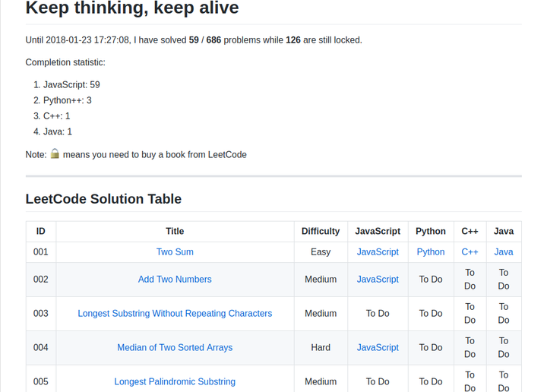Click the Difficulty column header

point(321,231)
